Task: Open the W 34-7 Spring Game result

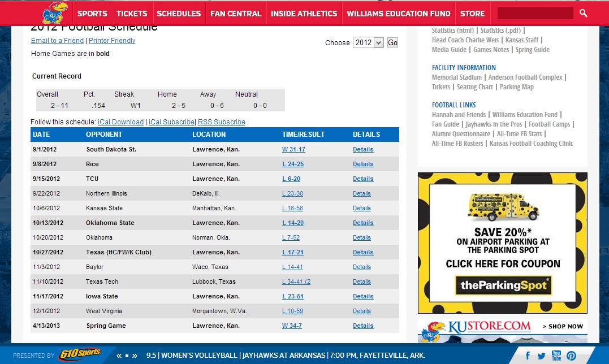Action: tap(292, 326)
